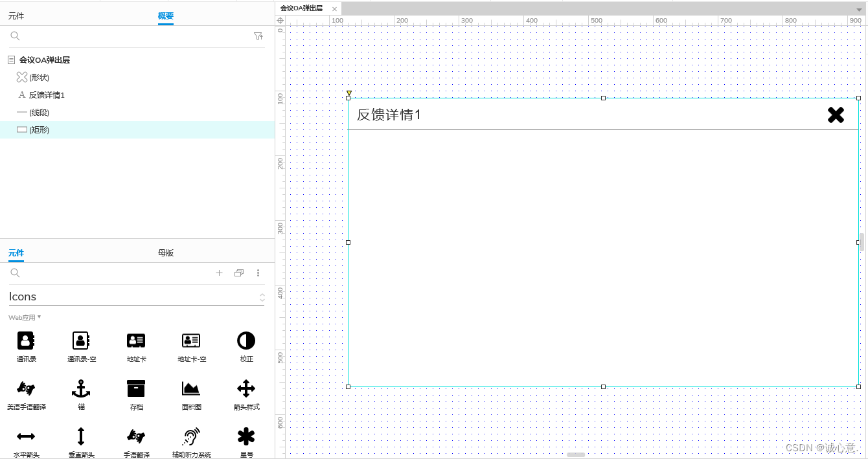Select the 地址卡-空 empty address card icon
The image size is (868, 459).
point(190,340)
